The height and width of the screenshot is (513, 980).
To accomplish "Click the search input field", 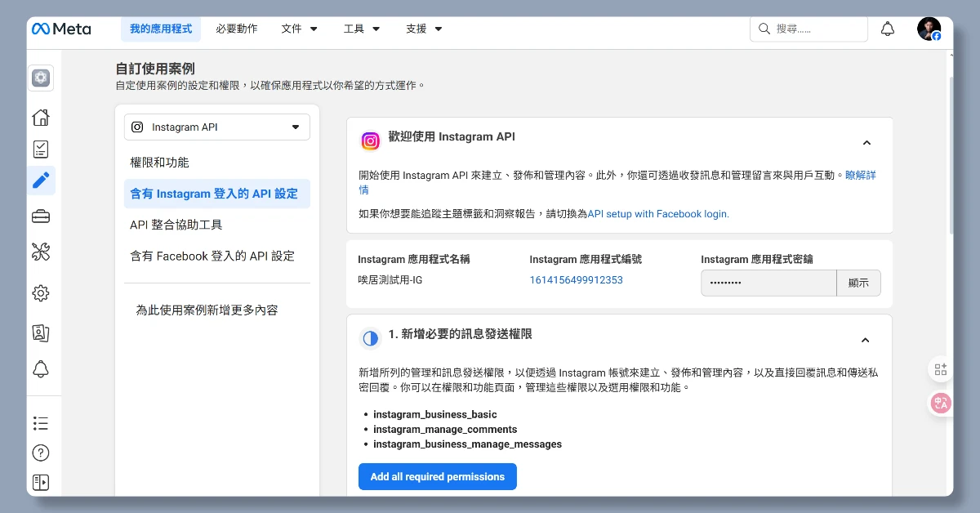I will (808, 29).
